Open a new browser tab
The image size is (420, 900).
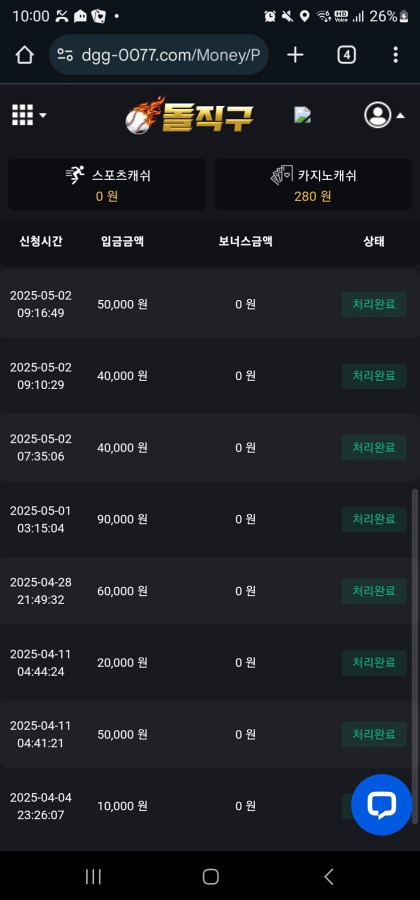click(295, 55)
